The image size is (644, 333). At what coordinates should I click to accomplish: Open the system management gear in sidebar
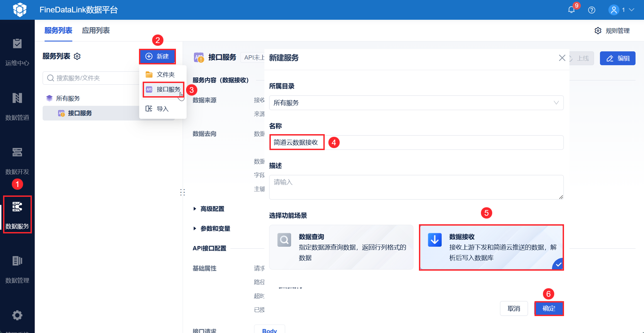coord(17,315)
